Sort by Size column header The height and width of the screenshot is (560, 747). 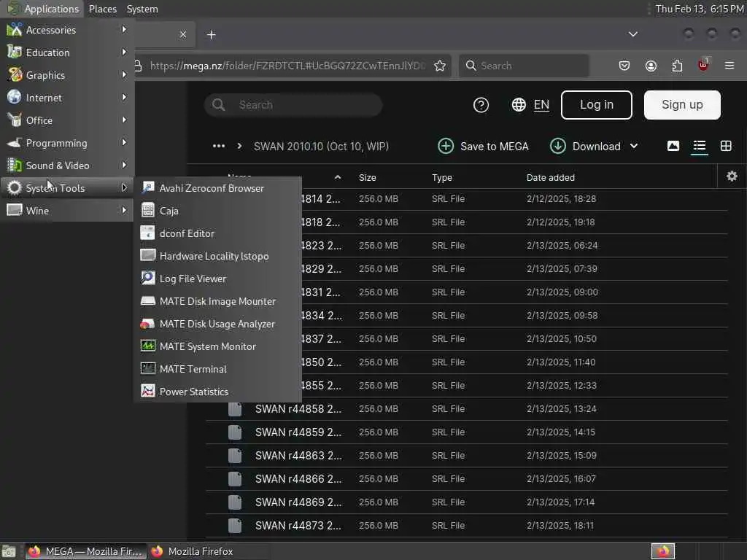point(368,178)
